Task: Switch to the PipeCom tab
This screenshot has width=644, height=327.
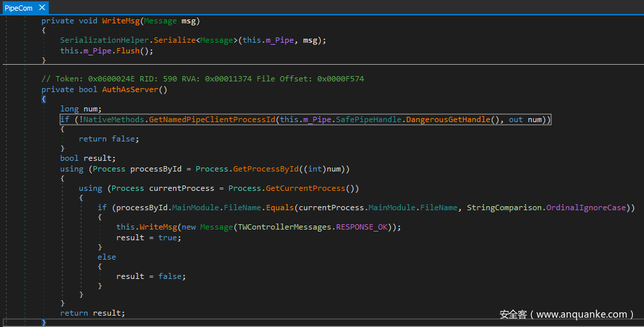Action: pos(18,7)
